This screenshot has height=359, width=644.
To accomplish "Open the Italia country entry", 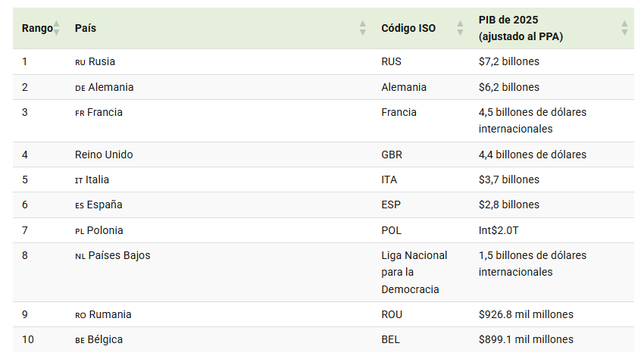I will tap(98, 179).
